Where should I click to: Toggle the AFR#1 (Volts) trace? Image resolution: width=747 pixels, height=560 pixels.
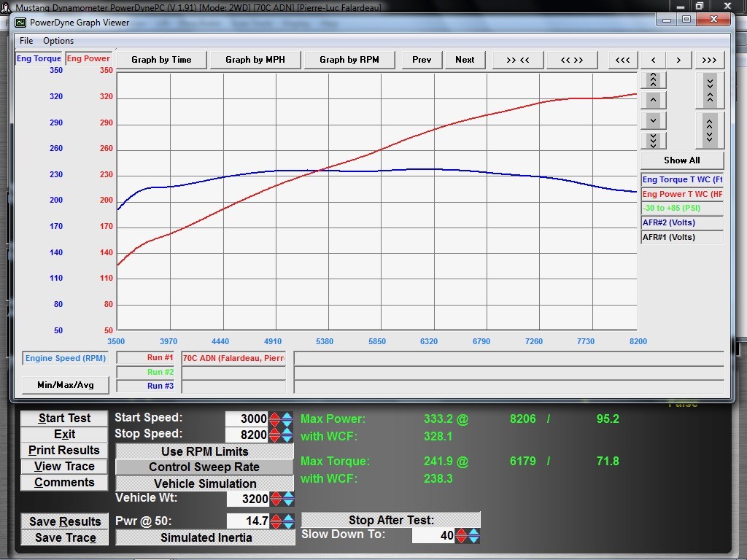pos(682,237)
